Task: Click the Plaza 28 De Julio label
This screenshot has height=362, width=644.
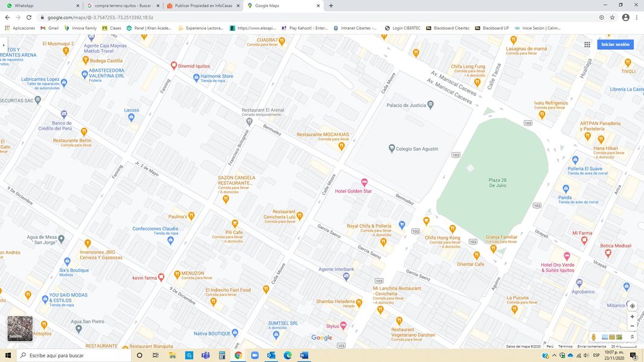Action: click(497, 183)
